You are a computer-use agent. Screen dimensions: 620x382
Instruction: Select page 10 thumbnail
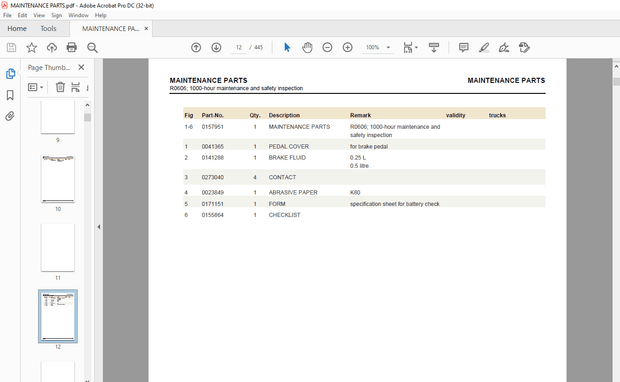[x=58, y=179]
